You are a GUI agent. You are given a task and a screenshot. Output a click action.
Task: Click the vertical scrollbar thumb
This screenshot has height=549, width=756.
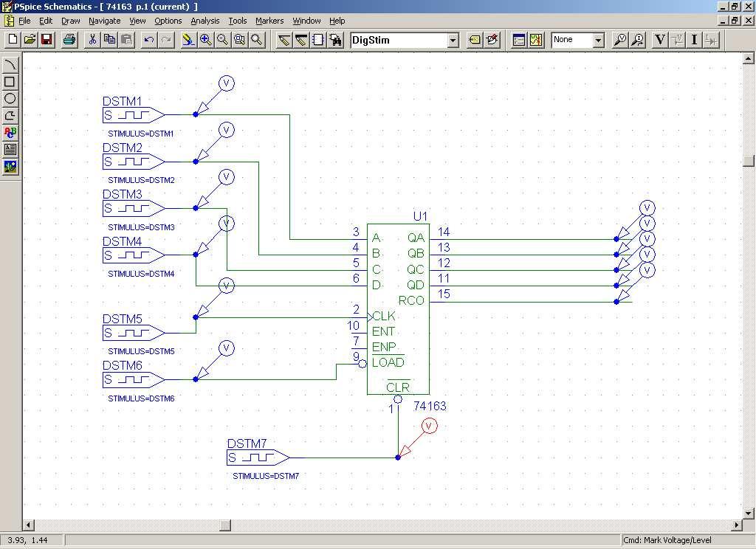pos(748,161)
